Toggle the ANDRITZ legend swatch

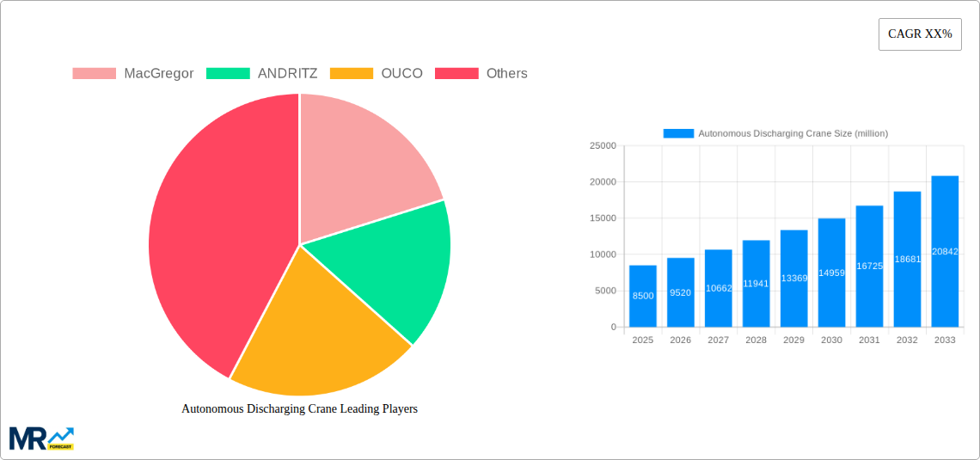(x=228, y=74)
